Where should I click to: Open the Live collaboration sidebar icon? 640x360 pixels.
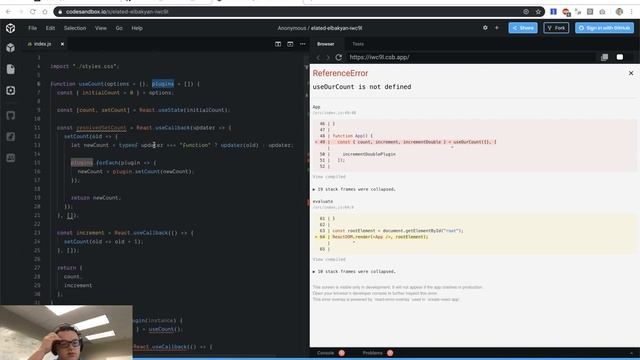coord(11,158)
